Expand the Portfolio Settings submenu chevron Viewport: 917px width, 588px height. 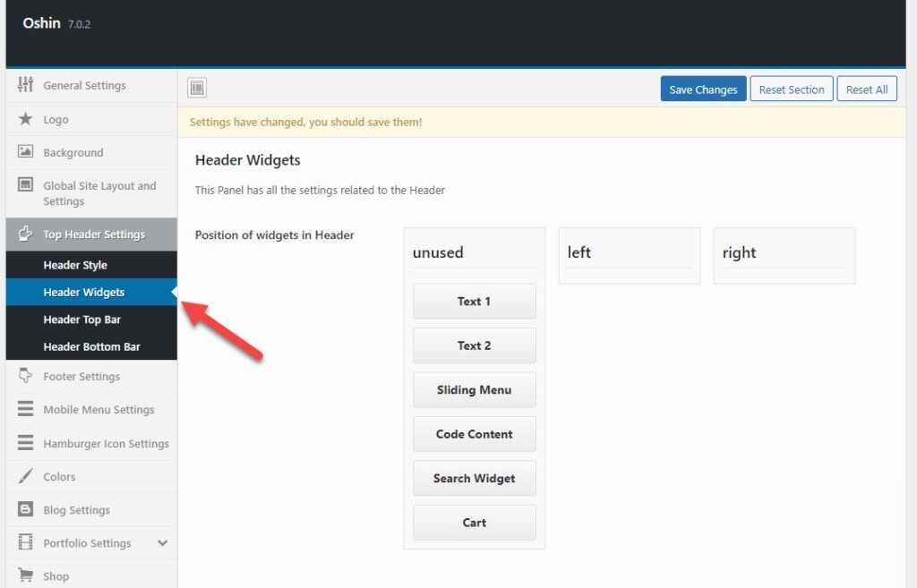point(161,542)
